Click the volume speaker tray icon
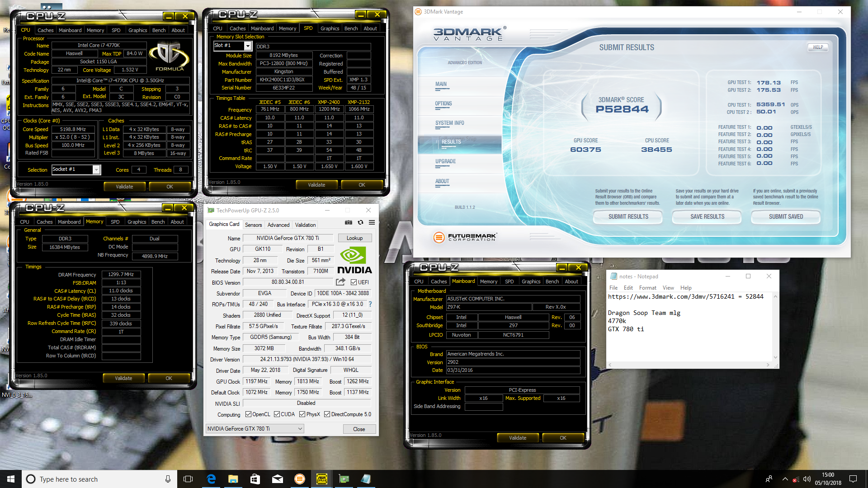 click(x=807, y=479)
